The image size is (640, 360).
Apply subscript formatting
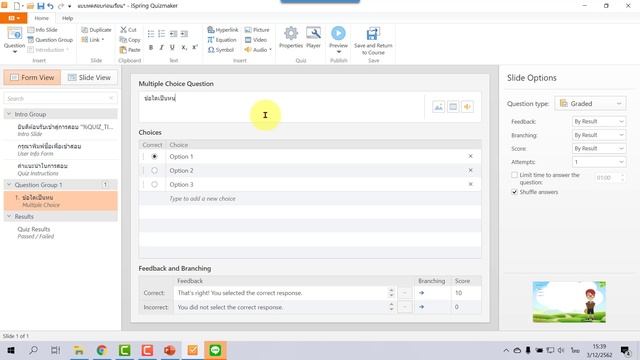pos(184,48)
